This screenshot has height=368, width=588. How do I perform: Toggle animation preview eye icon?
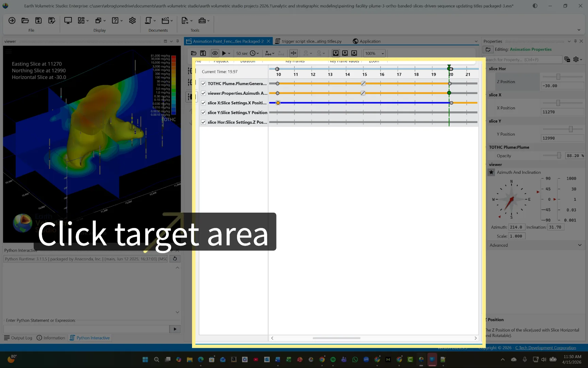(215, 53)
